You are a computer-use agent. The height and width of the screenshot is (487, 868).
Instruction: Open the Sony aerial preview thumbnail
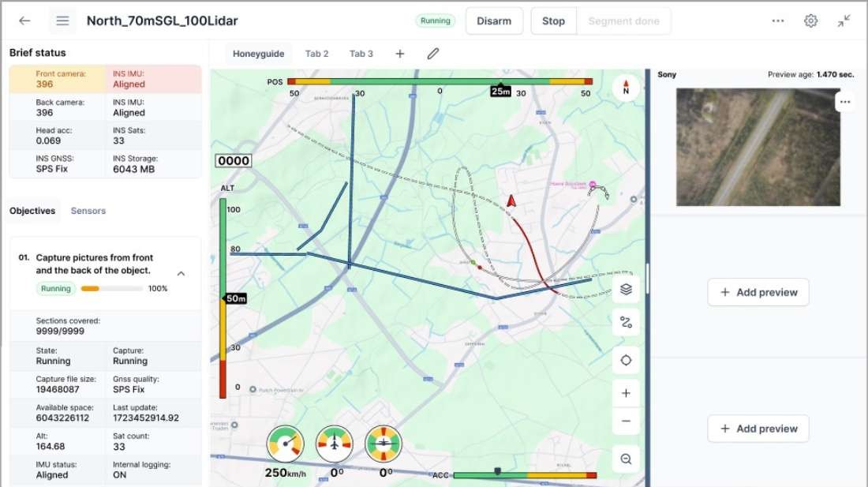click(x=758, y=148)
